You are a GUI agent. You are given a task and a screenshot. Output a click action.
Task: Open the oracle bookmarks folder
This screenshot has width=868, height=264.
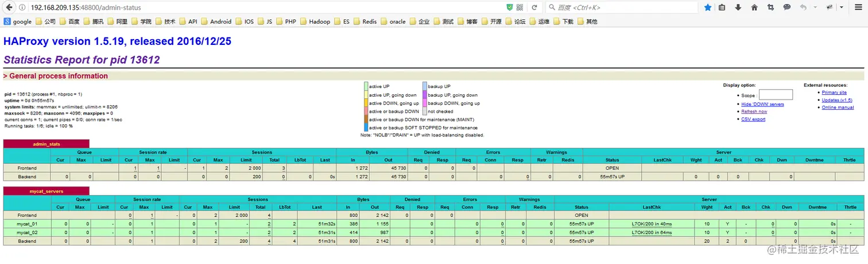393,21
